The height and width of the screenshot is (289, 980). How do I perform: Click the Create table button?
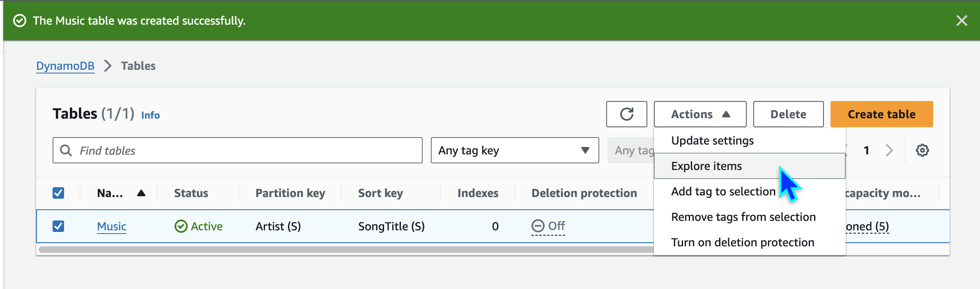click(881, 114)
